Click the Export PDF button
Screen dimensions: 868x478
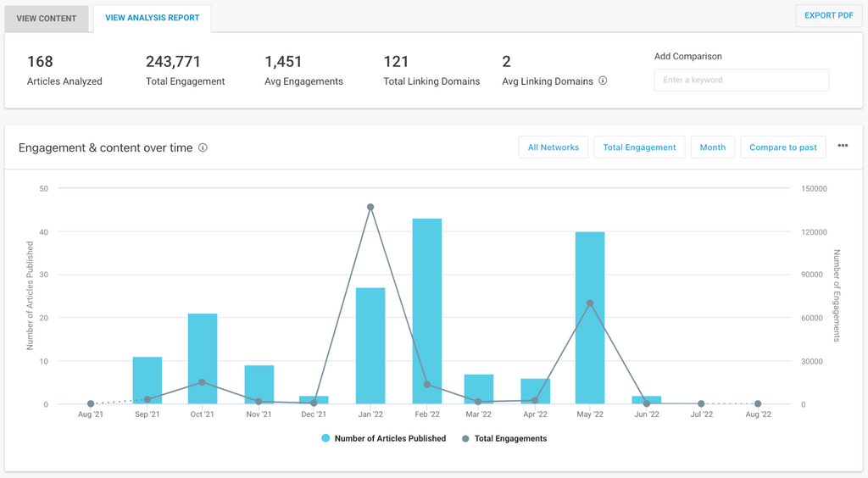pos(828,16)
